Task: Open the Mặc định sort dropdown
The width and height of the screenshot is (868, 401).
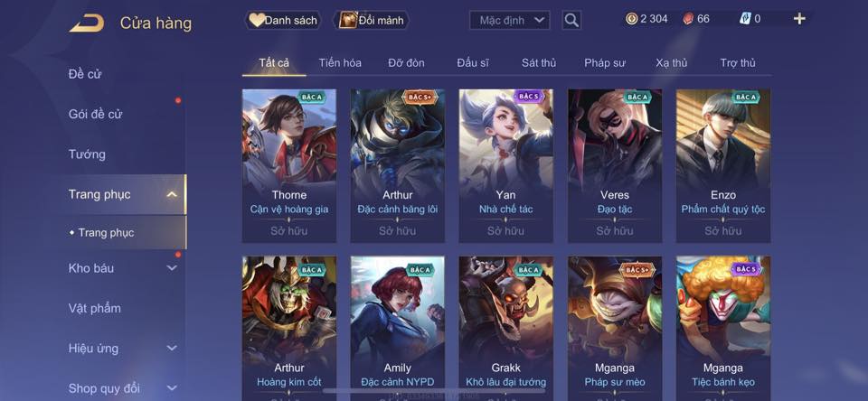Action: (x=510, y=21)
